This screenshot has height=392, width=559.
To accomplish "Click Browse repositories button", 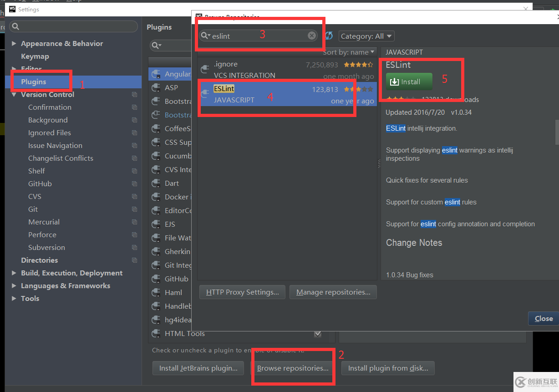I will (x=293, y=368).
